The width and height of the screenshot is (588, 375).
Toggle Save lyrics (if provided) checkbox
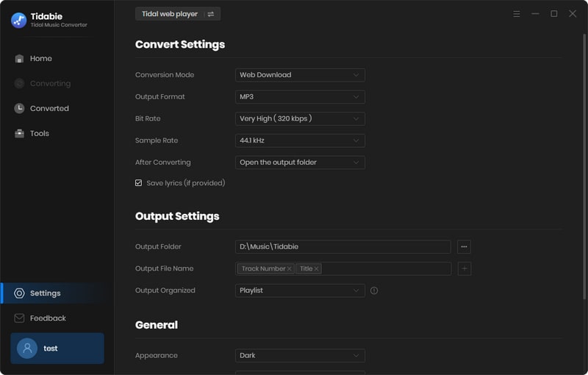tap(139, 183)
